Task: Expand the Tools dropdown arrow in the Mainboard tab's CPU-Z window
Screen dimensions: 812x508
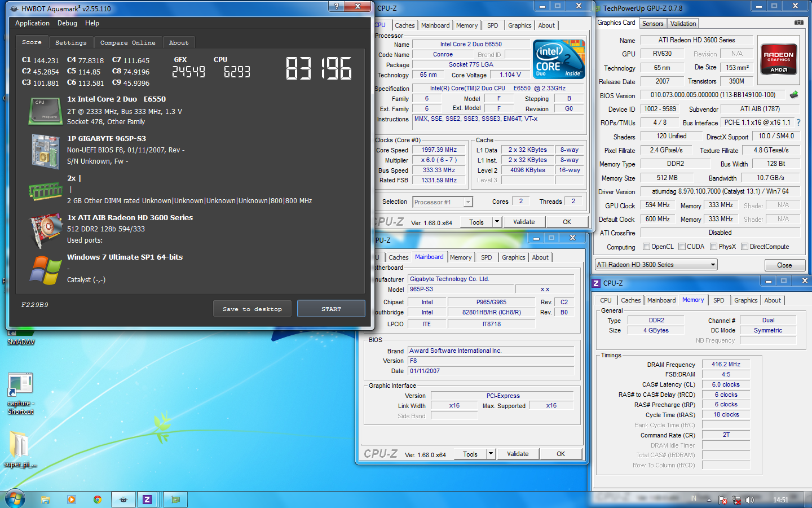Action: tap(491, 453)
